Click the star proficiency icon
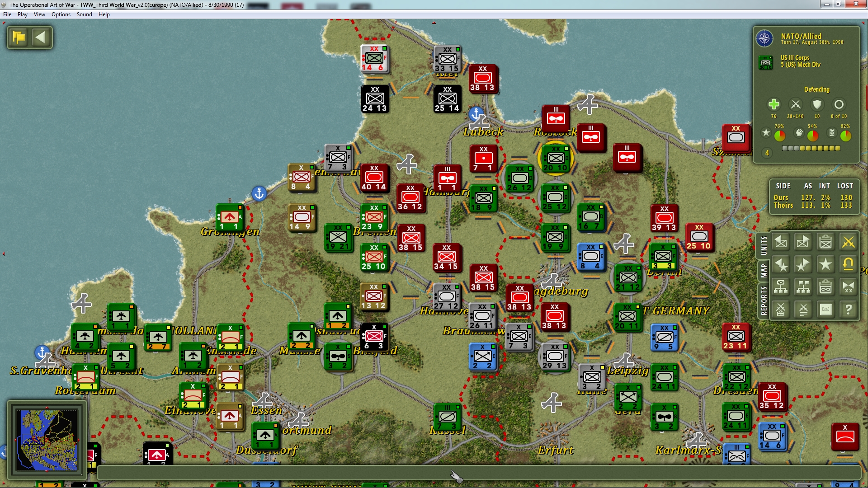This screenshot has height=488, width=868. pyautogui.click(x=766, y=132)
